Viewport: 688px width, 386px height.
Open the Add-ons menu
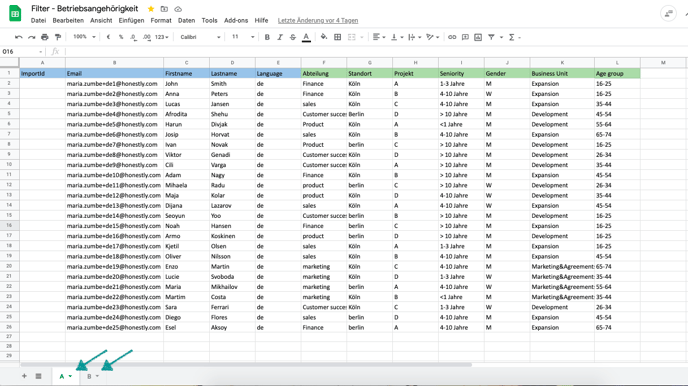236,21
